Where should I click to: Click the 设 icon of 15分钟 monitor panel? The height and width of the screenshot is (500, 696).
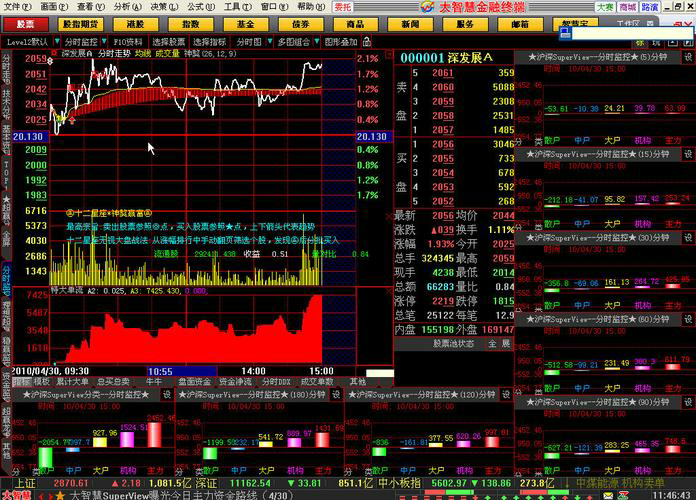(x=688, y=154)
